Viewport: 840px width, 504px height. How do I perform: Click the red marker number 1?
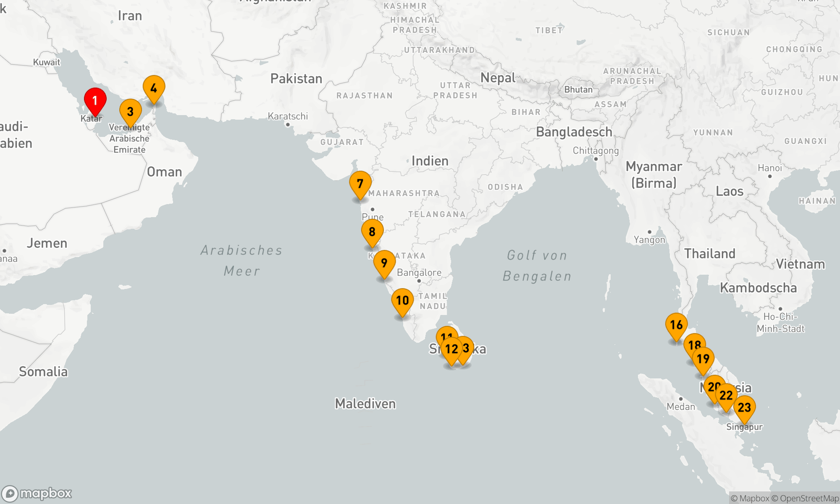[x=95, y=100]
